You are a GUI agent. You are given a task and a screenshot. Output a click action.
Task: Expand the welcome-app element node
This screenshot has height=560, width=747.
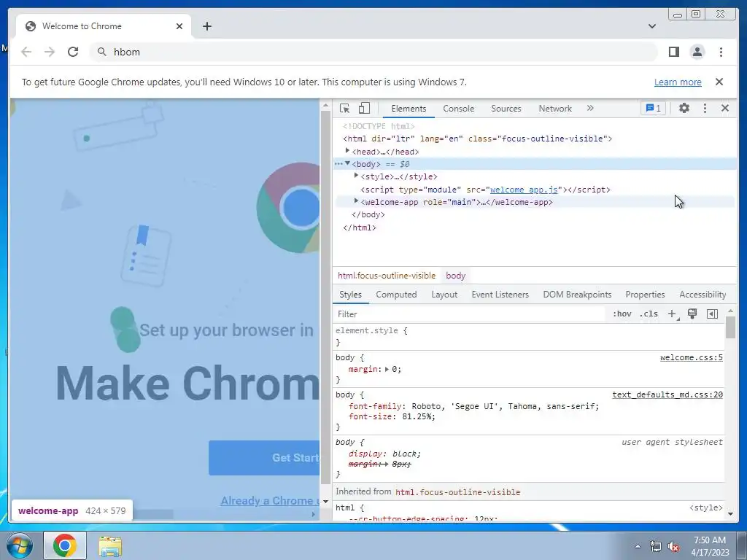(x=356, y=201)
